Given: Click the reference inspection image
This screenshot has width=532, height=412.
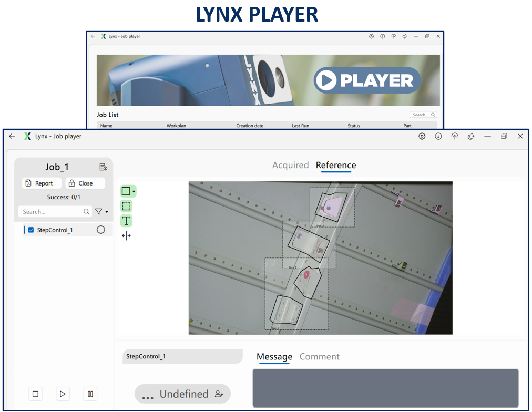Looking at the screenshot, I should coord(320,258).
